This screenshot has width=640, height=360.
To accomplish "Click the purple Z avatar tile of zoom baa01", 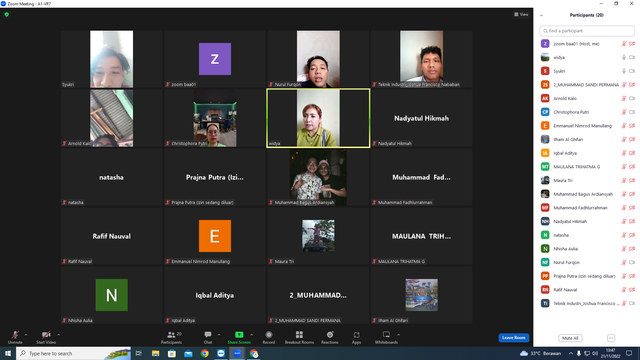I will coord(215,59).
